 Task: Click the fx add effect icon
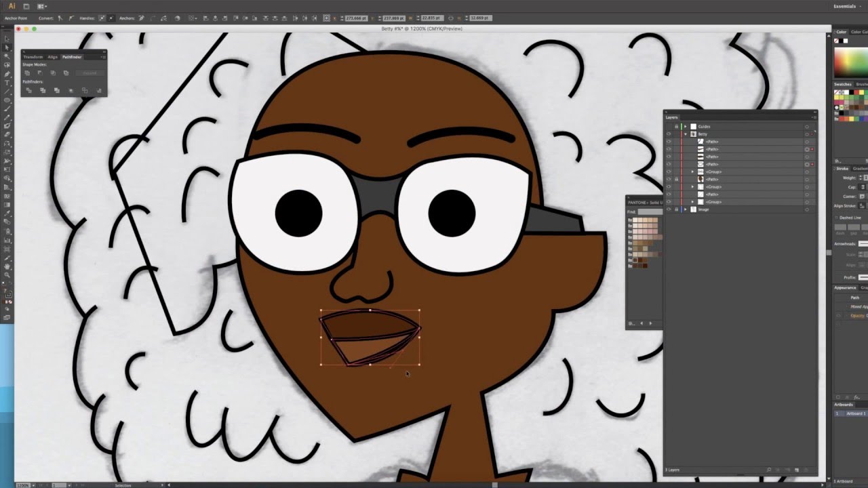[x=856, y=397]
